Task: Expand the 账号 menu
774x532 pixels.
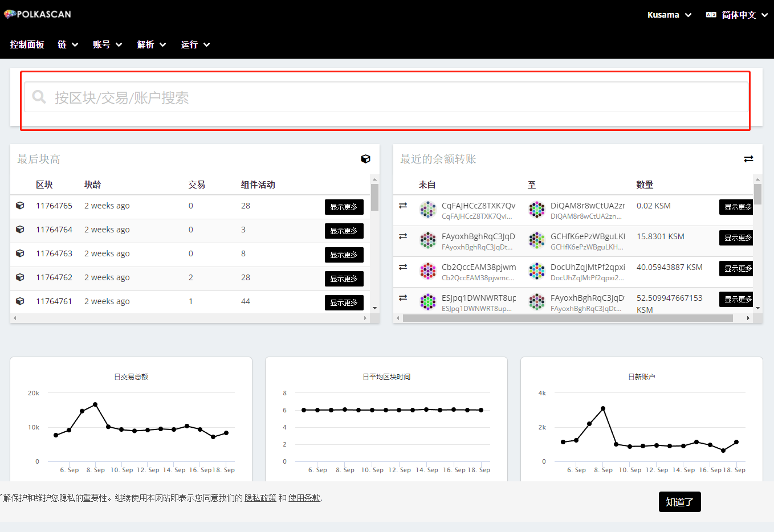Action: [x=107, y=44]
